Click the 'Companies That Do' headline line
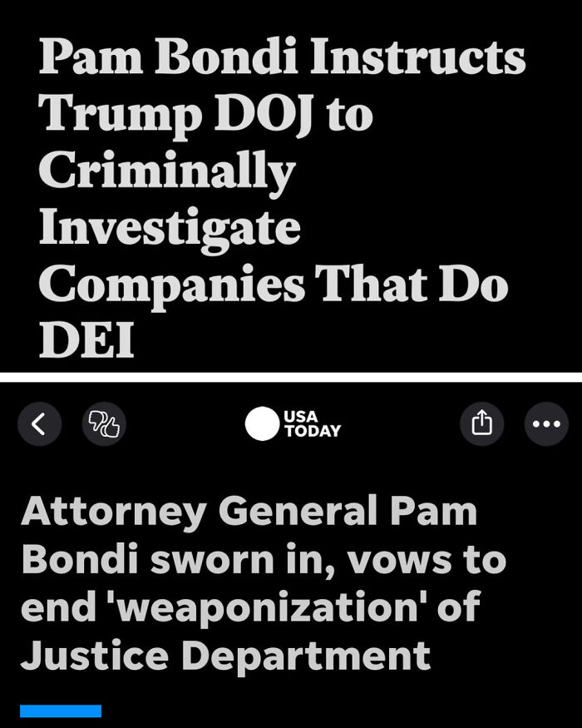582x728 pixels. (x=274, y=285)
